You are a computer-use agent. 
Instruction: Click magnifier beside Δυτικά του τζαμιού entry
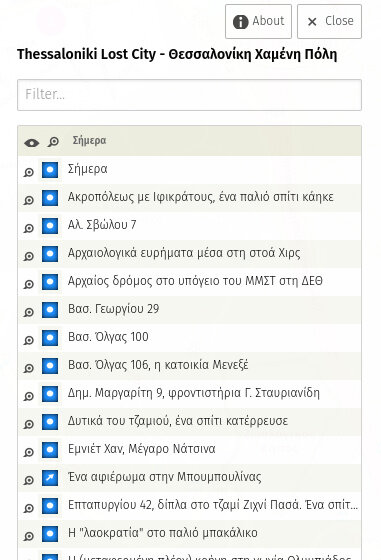[29, 424]
